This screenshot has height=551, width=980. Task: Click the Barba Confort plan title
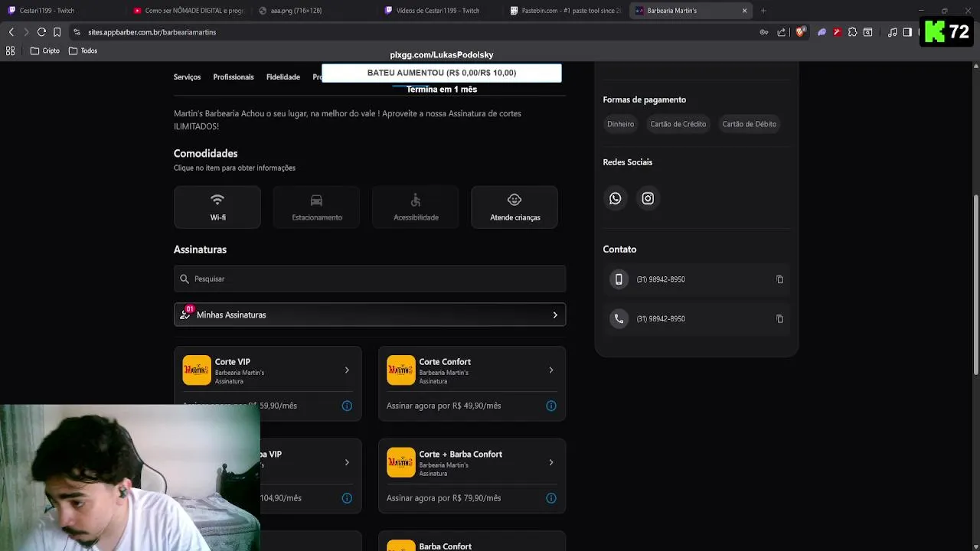[x=445, y=546]
